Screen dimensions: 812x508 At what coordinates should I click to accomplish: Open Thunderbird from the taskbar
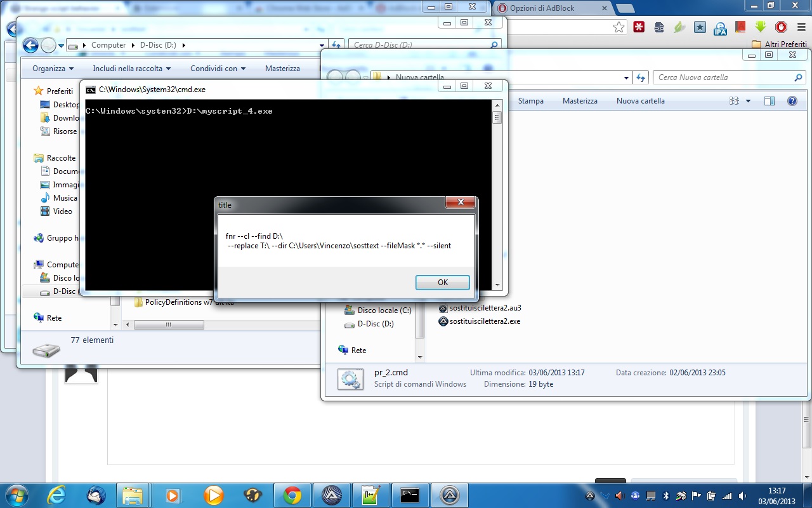click(96, 495)
